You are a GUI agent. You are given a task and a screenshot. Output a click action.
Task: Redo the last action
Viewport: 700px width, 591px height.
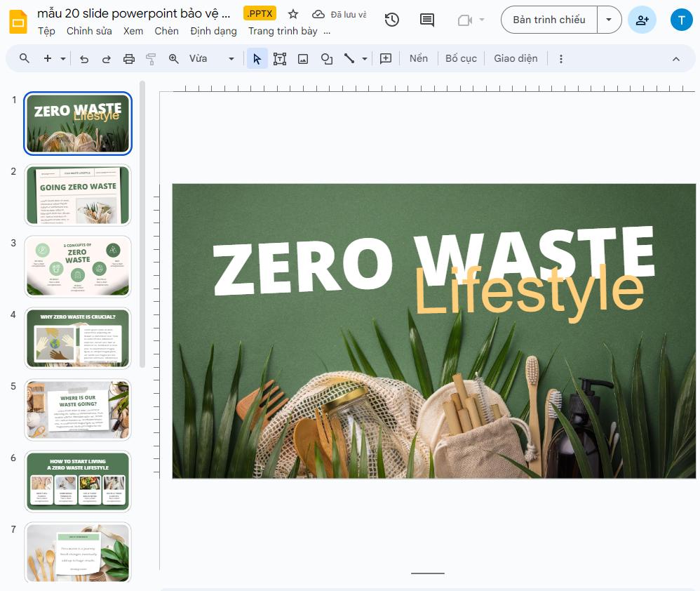106,58
